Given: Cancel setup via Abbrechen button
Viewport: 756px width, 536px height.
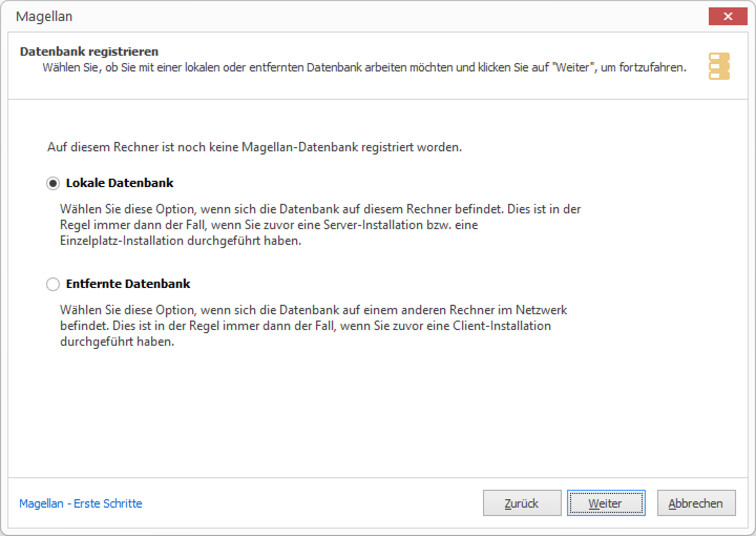Looking at the screenshot, I should pos(696,503).
